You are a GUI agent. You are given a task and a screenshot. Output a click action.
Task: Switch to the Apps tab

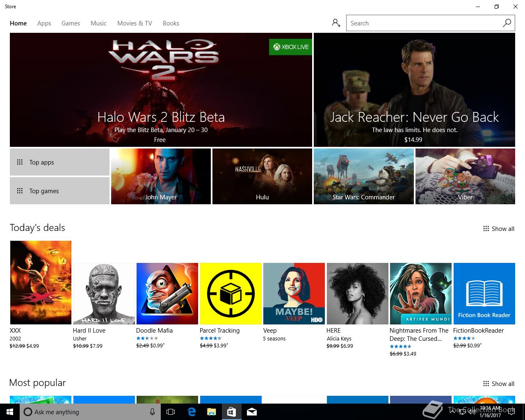(x=44, y=23)
